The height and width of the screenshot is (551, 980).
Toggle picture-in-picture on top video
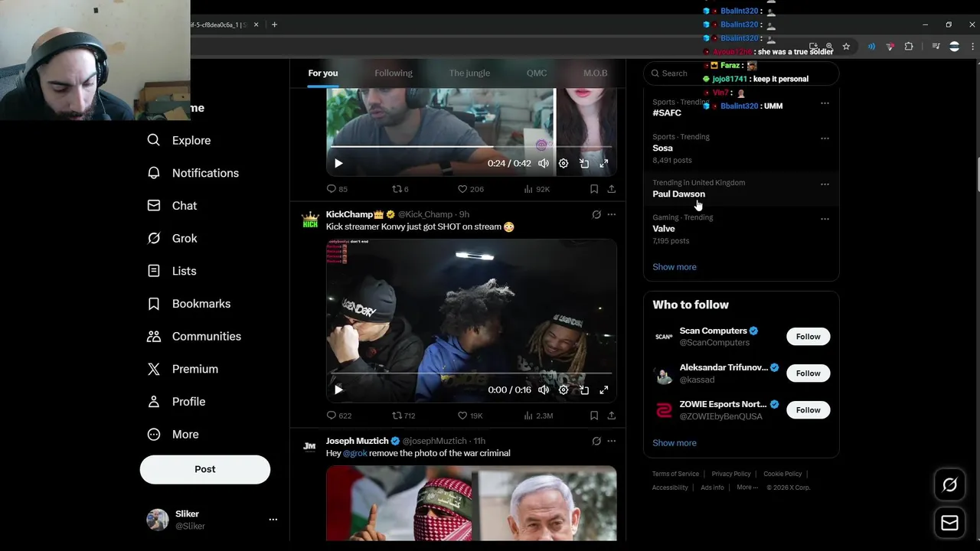click(x=584, y=163)
